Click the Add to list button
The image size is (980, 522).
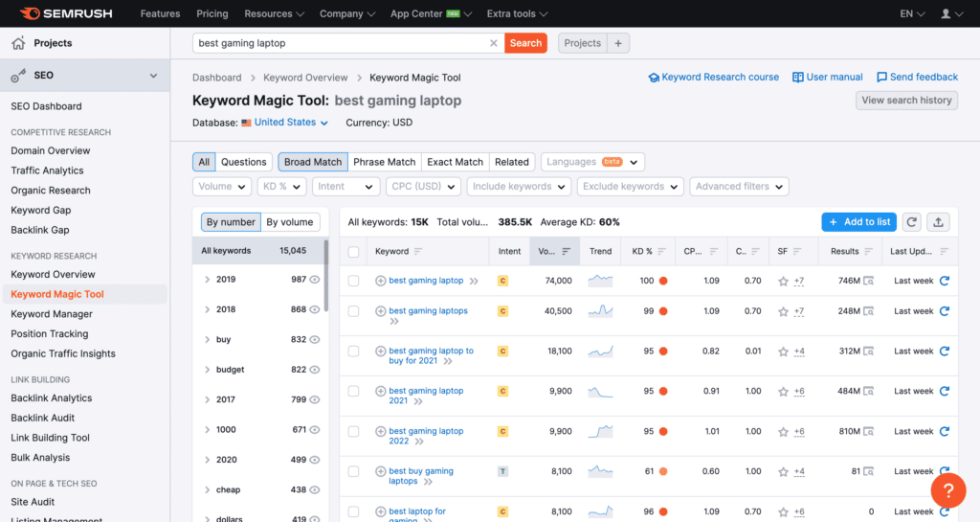coord(858,222)
